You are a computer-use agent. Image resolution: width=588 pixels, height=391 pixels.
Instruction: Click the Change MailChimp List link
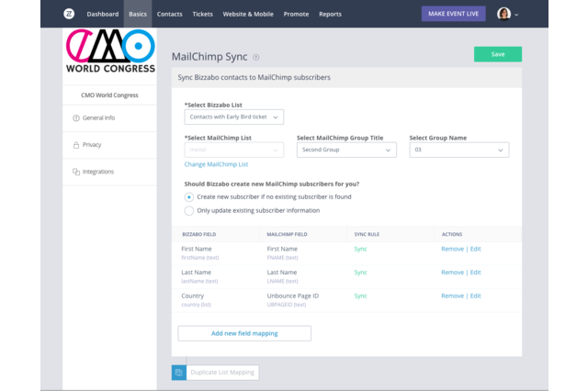pos(216,164)
